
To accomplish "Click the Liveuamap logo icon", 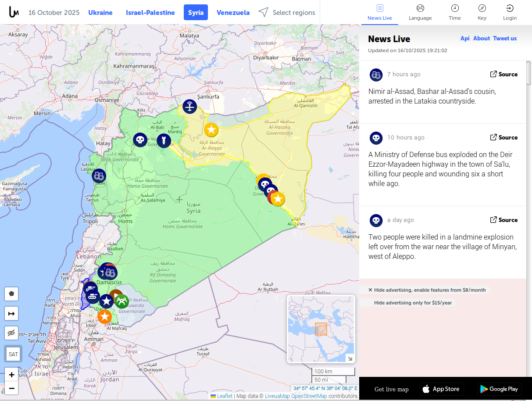I will 14,12.
